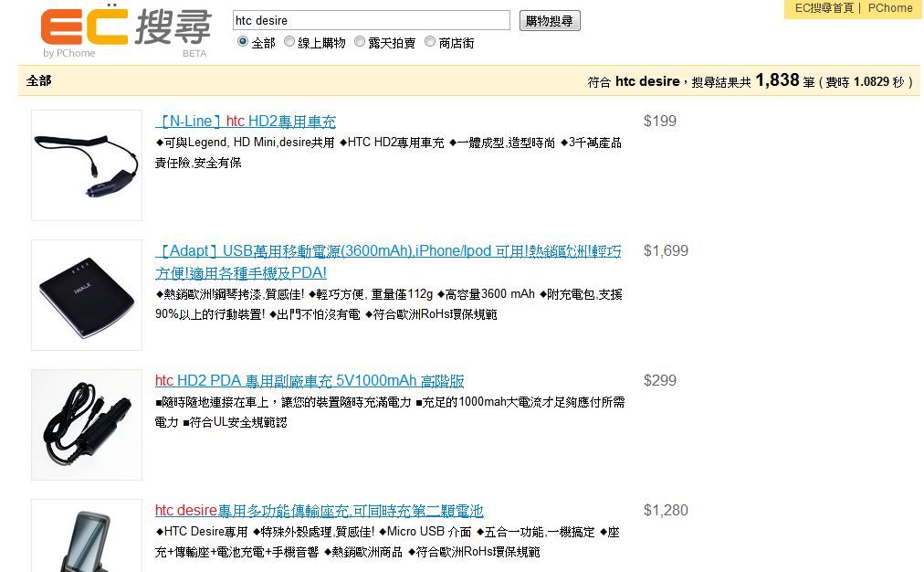
Task: Click the $1,699 price
Action: pyautogui.click(x=666, y=250)
